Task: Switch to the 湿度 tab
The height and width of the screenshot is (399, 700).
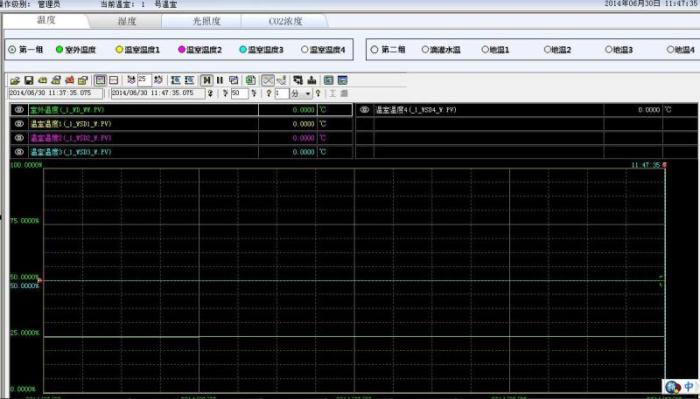Action: 126,21
